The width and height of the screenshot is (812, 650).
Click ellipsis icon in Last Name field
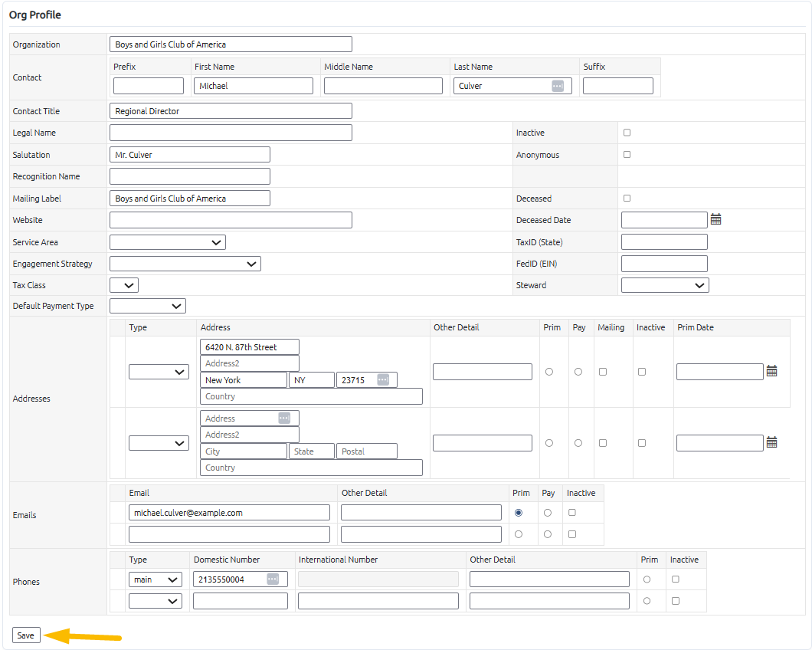tap(558, 86)
